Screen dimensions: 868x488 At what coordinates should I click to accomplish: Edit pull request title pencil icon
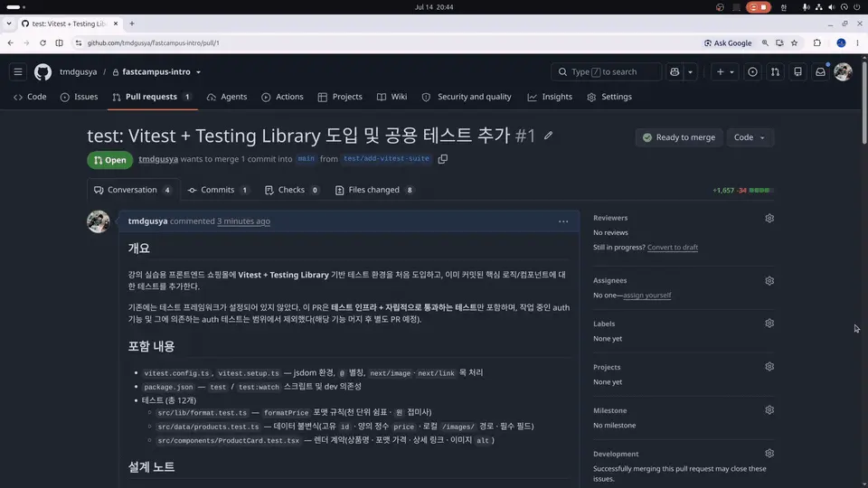click(x=548, y=136)
